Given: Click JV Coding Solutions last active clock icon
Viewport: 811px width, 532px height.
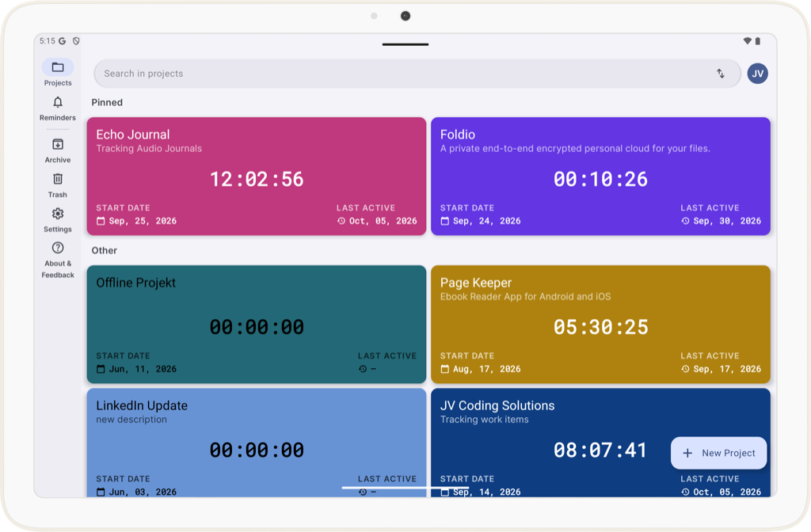Looking at the screenshot, I should pyautogui.click(x=685, y=492).
